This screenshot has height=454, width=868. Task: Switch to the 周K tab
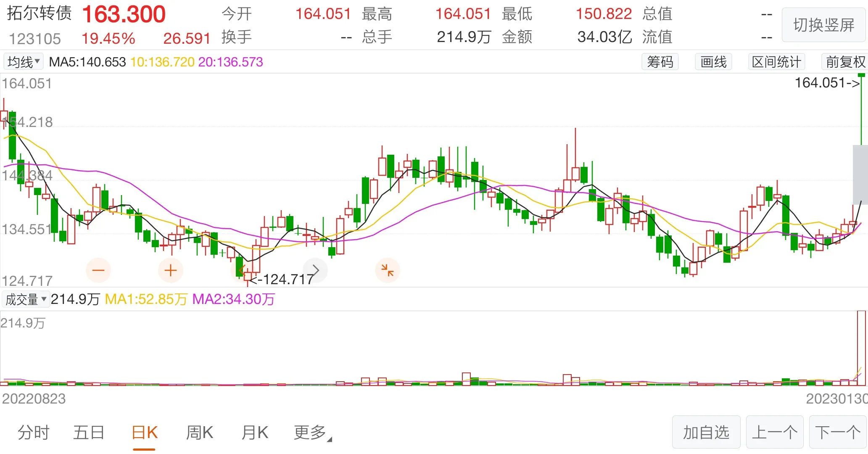199,433
